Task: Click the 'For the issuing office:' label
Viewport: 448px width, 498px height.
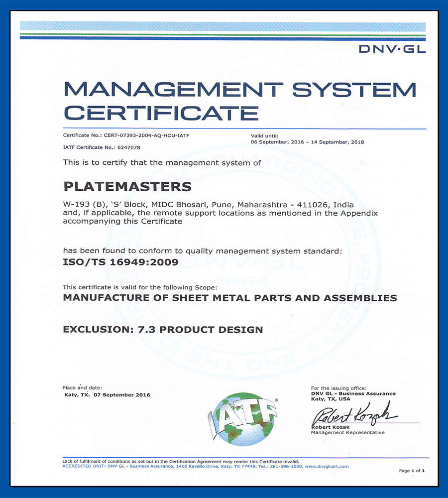Action: (339, 388)
